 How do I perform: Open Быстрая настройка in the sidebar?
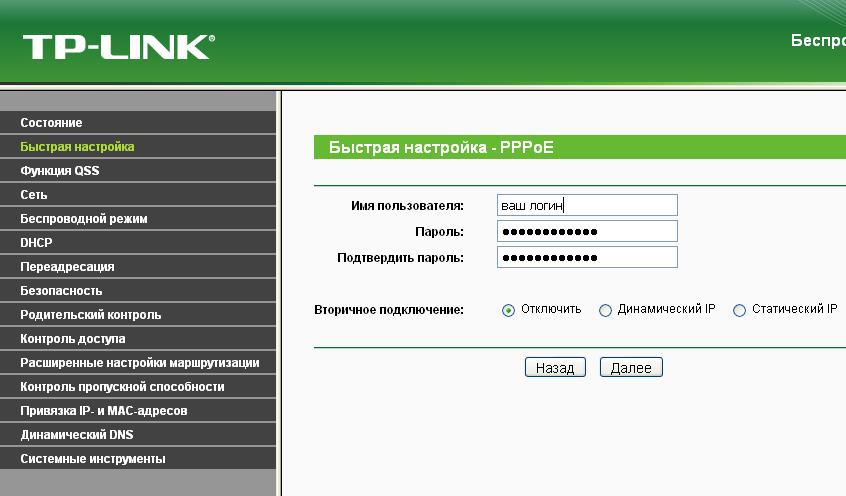pos(138,147)
